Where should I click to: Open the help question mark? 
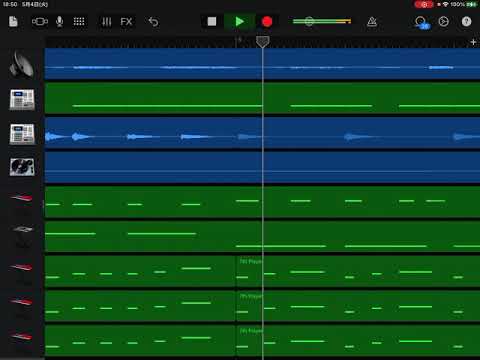pos(466,22)
